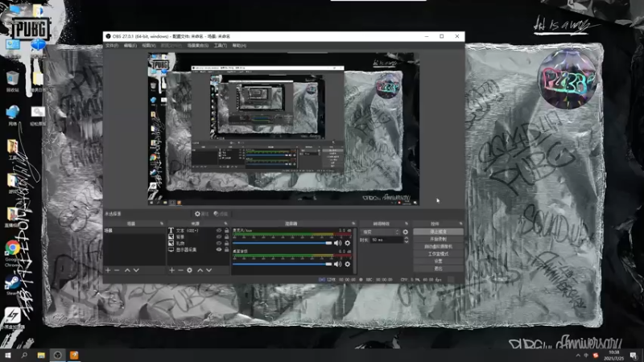
Task: Open source filters (滤镜) button
Action: coord(221,214)
